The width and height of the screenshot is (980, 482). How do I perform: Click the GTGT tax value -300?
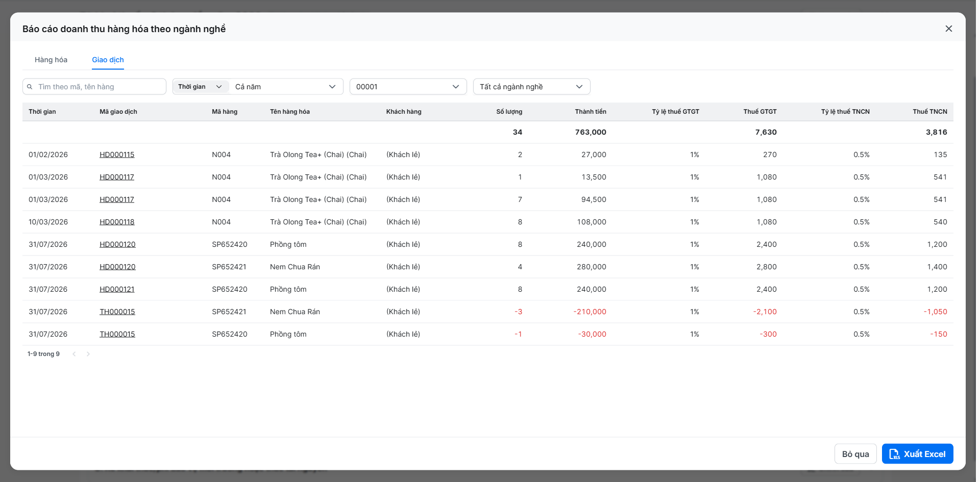point(768,334)
